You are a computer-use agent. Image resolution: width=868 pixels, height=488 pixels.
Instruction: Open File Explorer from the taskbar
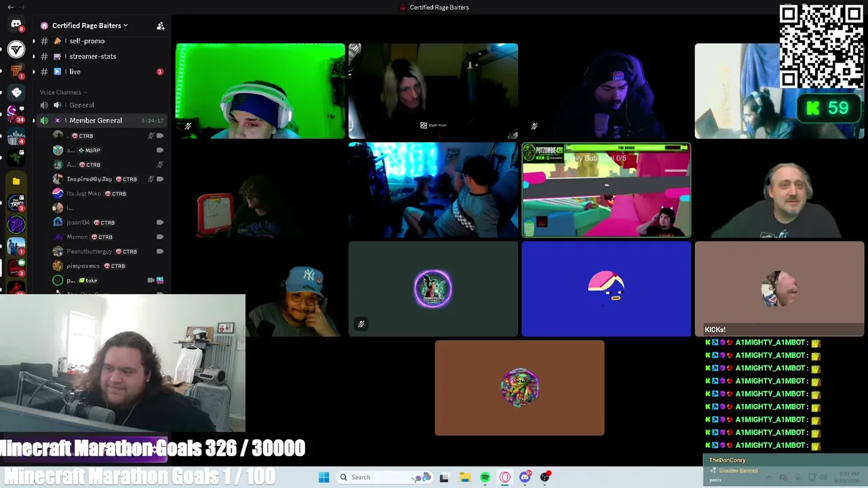coord(465,477)
